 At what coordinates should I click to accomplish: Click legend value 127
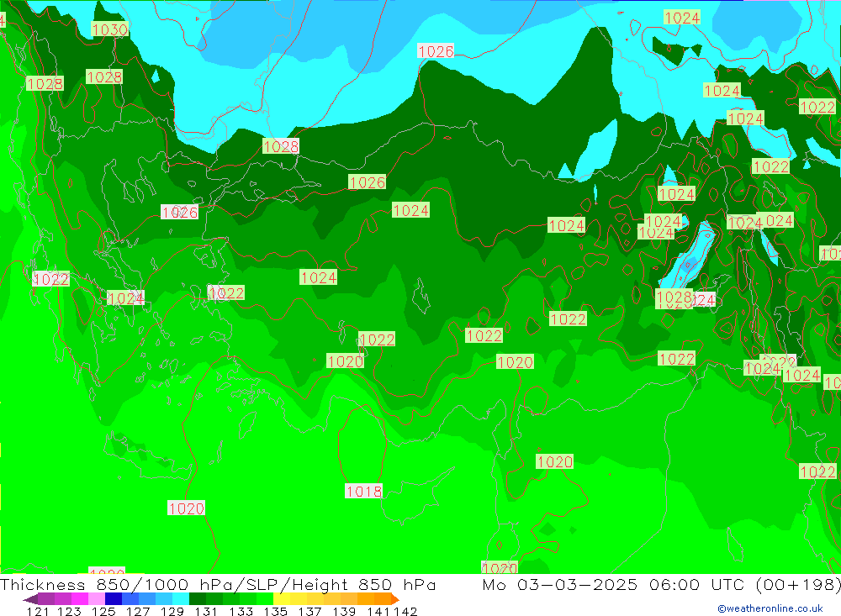click(x=137, y=611)
